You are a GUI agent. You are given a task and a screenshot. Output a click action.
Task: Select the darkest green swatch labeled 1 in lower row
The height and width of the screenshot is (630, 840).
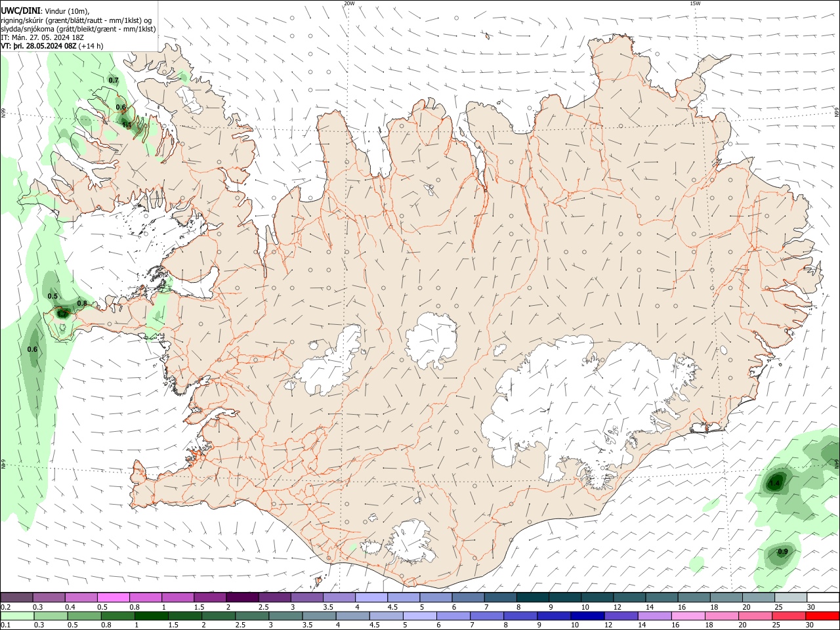click(x=152, y=616)
